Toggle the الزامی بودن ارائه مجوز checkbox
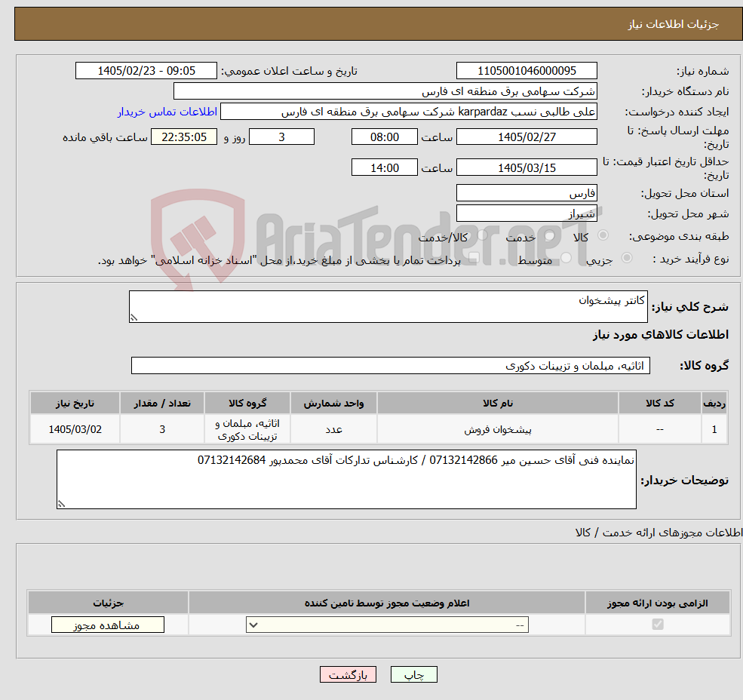This screenshot has width=743, height=700. [x=658, y=624]
